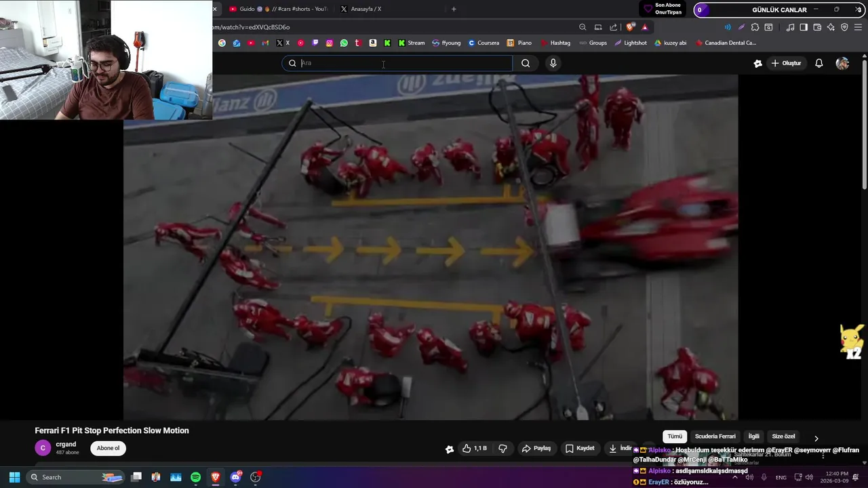868x488 pixels.
Task: Switch to the Guido cars shorts YouTube tab
Action: [x=278, y=9]
